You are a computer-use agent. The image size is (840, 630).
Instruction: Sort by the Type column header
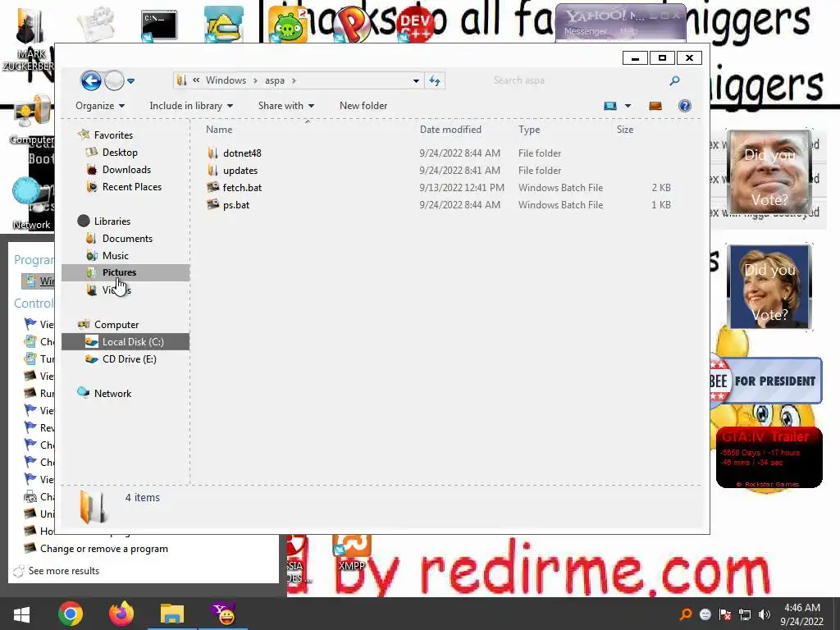529,129
